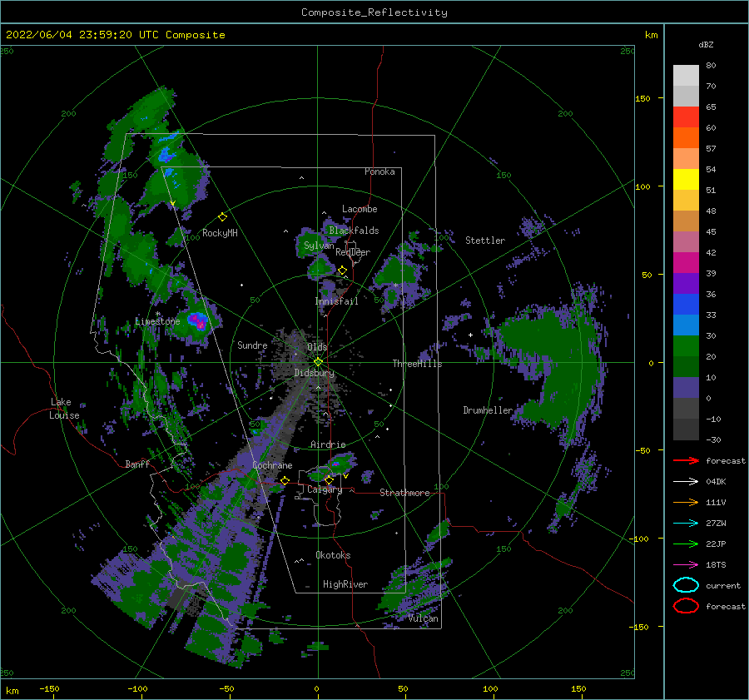
Task: Click the magenta 18TS arrow in legend
Action: (x=686, y=565)
